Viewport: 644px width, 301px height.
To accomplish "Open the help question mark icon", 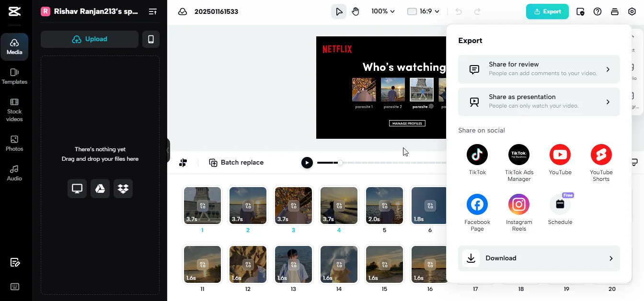I will tap(598, 11).
